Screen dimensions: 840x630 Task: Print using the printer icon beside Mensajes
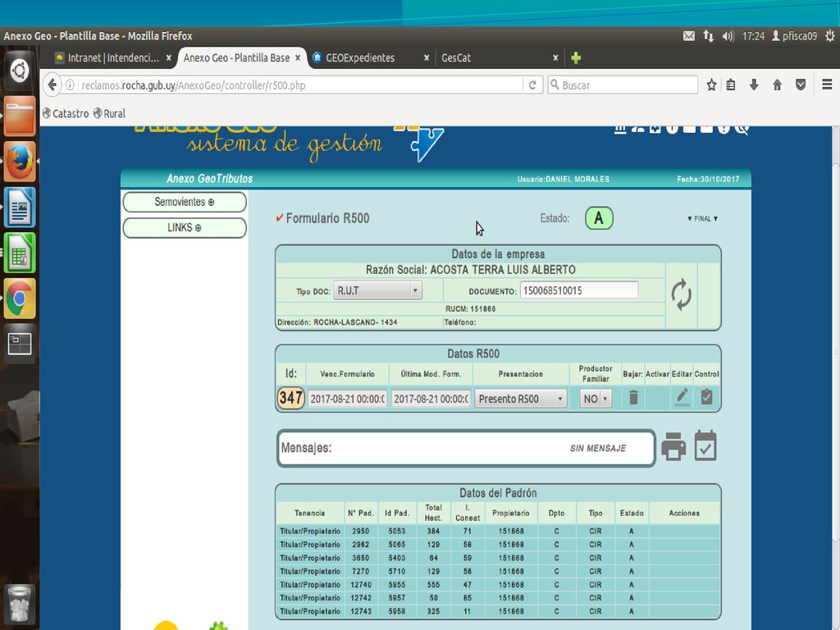click(x=673, y=446)
